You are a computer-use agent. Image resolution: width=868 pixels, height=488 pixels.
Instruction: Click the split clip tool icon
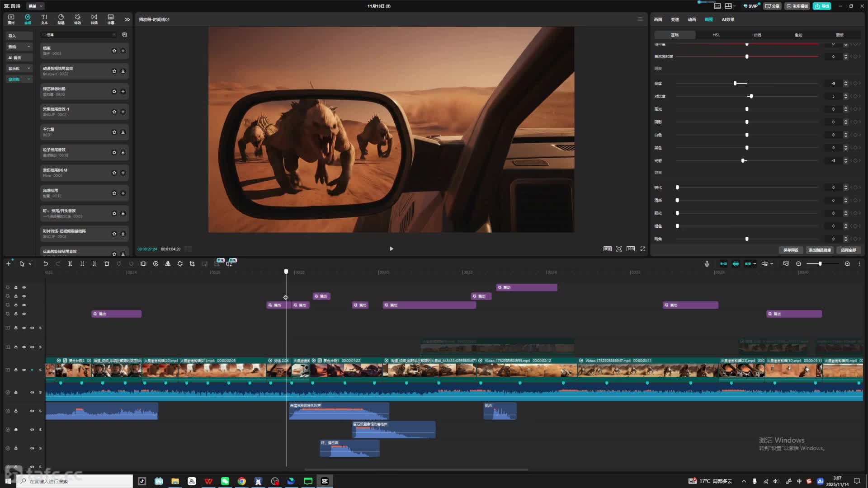(70, 264)
